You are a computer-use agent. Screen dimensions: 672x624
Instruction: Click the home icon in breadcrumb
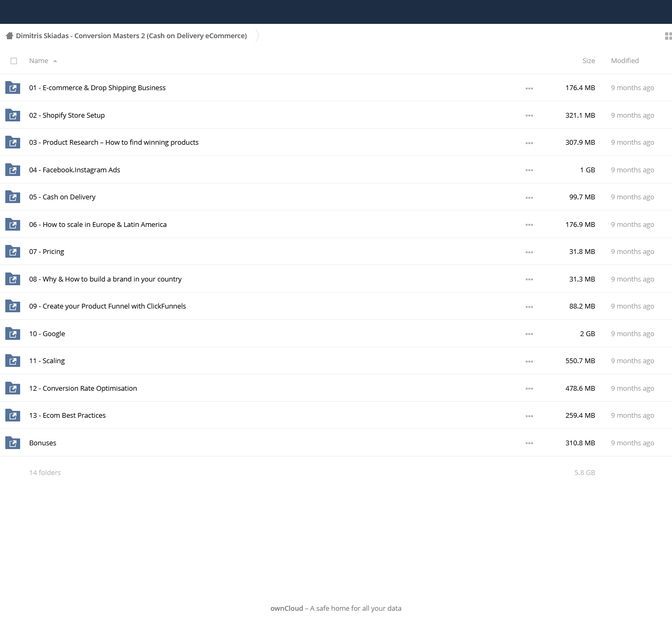point(9,36)
